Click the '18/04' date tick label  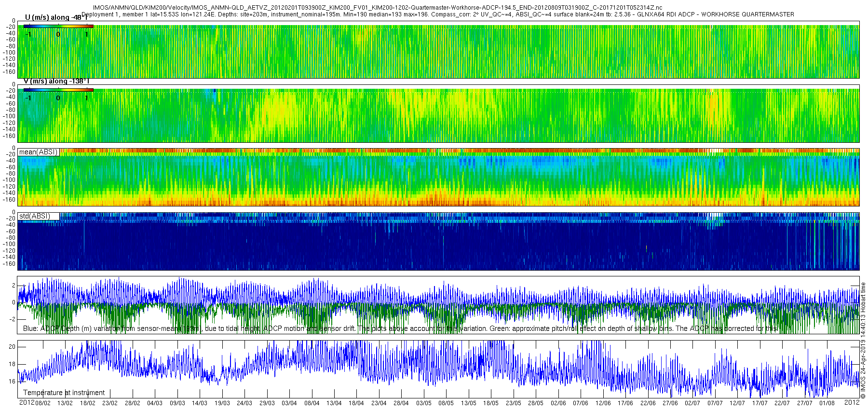click(356, 403)
